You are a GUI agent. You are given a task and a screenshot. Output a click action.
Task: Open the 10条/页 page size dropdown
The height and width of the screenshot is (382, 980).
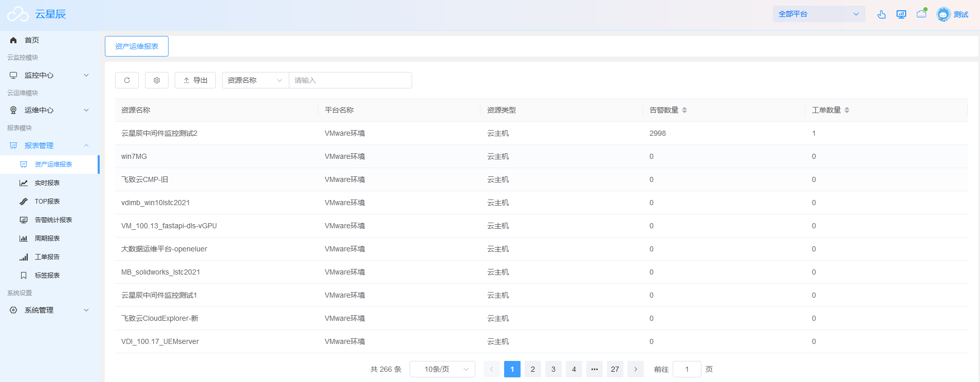pos(442,369)
